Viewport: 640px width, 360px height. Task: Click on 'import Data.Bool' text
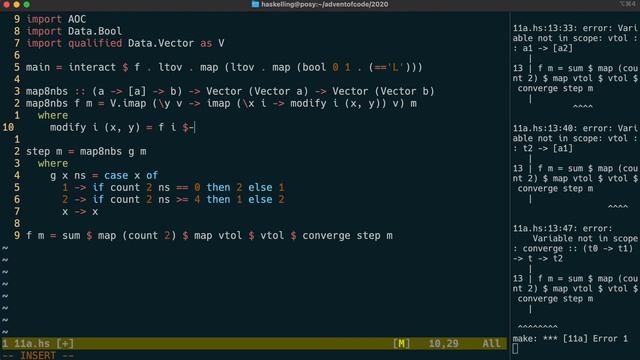pyautogui.click(x=74, y=31)
